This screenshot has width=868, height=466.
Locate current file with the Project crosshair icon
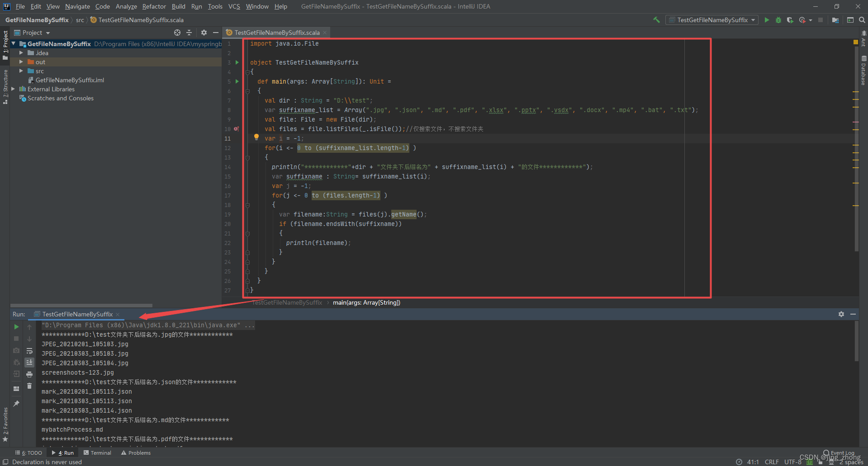tap(177, 33)
